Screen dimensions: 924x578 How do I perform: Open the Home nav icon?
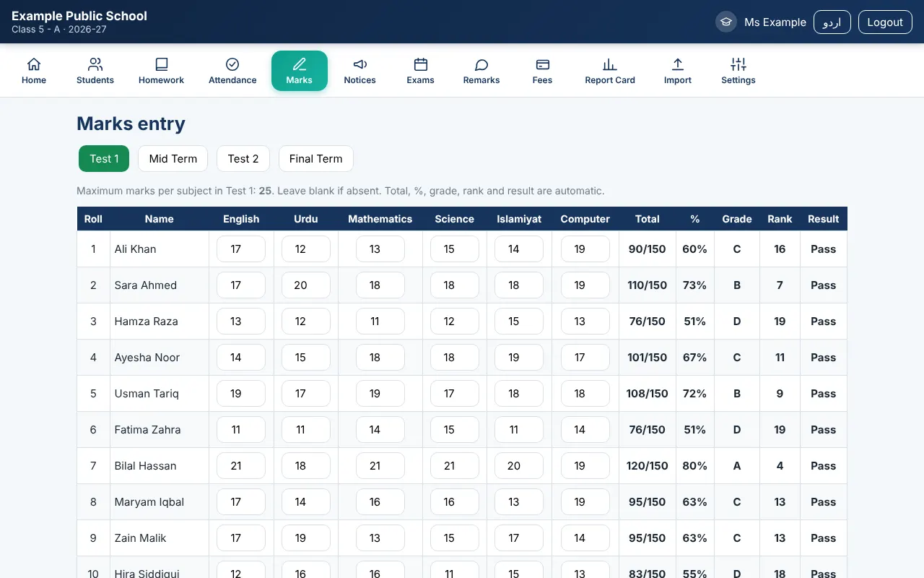(x=34, y=64)
